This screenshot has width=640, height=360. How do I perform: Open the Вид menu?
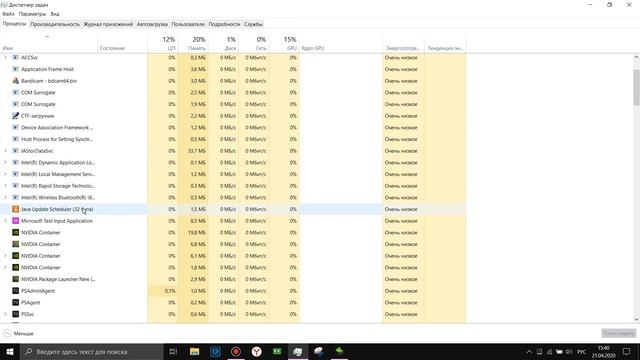tap(55, 14)
